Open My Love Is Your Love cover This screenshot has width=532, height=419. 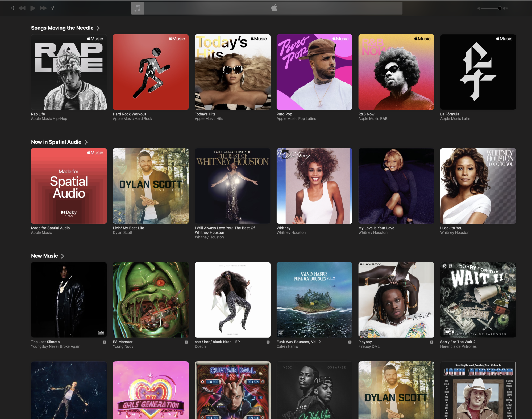[x=396, y=186]
